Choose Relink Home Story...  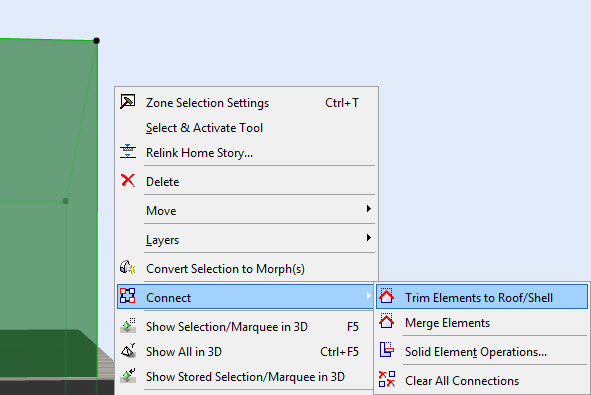point(247,153)
